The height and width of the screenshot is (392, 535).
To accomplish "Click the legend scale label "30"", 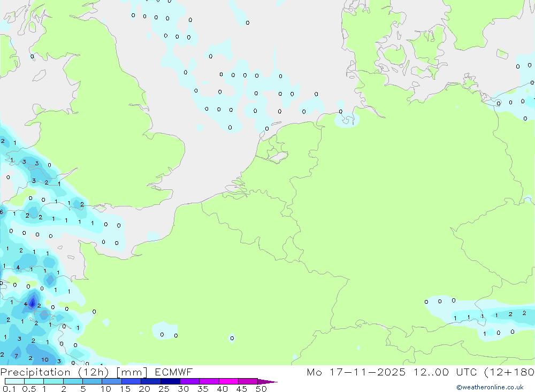I will point(183,389).
